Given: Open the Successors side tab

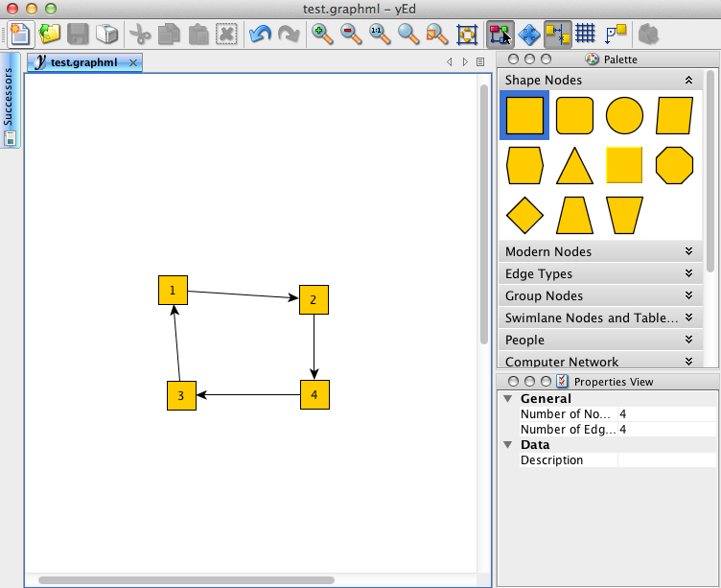Looking at the screenshot, I should coord(9,96).
